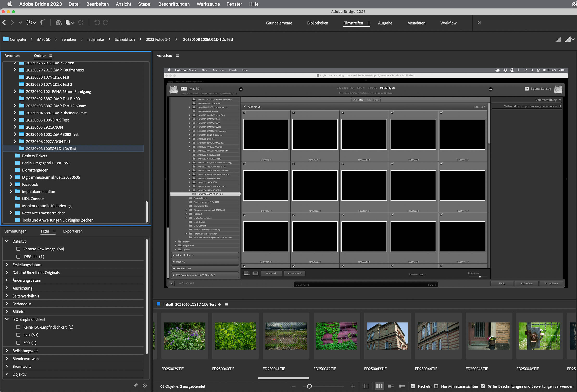Open the Filter panel menu icon
The width and height of the screenshot is (577, 392).
pos(54,231)
